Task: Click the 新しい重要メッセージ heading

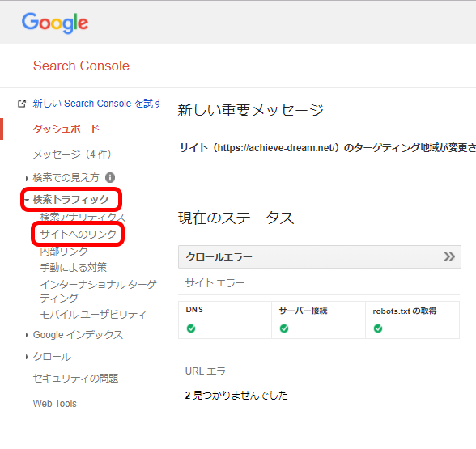Action: pos(250,110)
